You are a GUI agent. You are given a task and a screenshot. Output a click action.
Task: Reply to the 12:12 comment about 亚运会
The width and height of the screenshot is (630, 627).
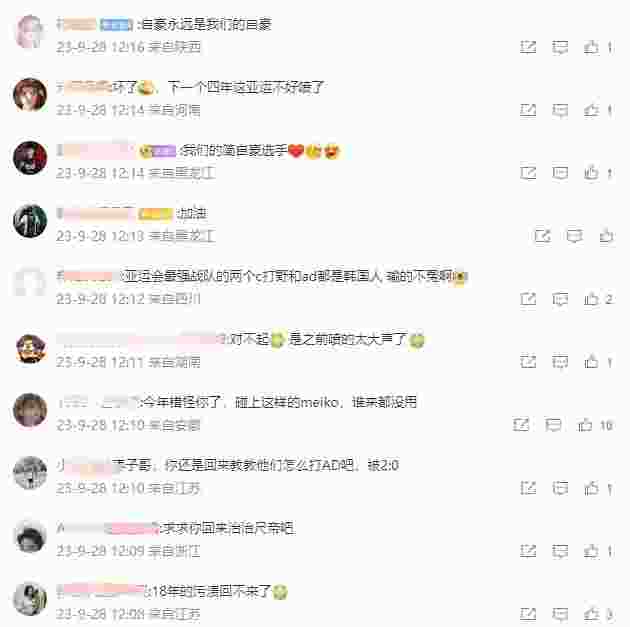(x=560, y=299)
